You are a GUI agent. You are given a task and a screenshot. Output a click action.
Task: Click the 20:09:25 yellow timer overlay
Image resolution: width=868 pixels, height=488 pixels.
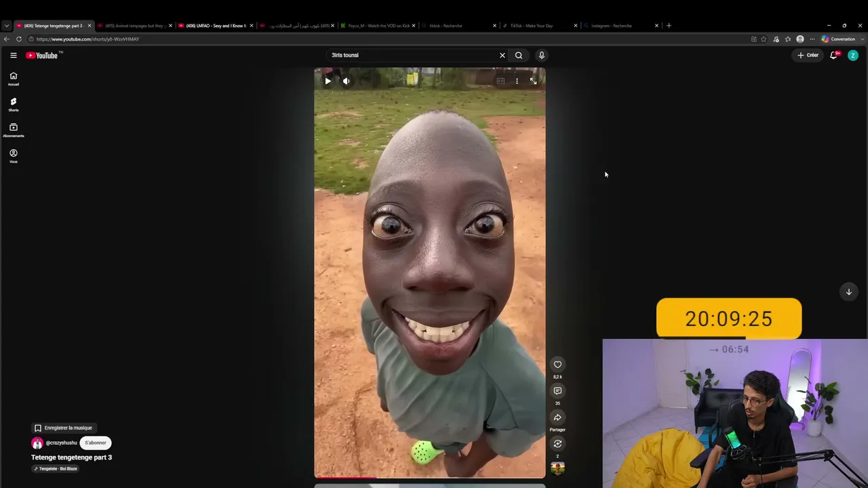[729, 319]
